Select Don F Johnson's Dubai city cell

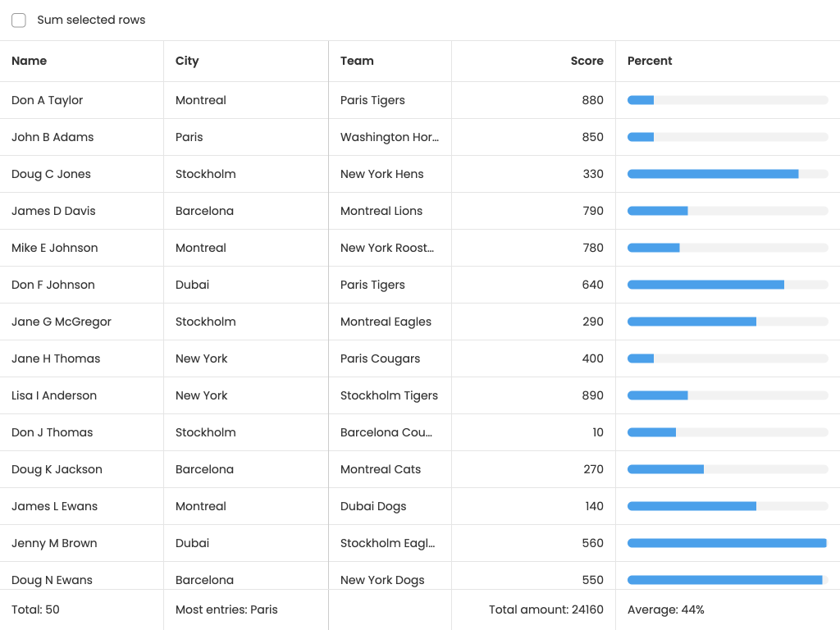193,285
